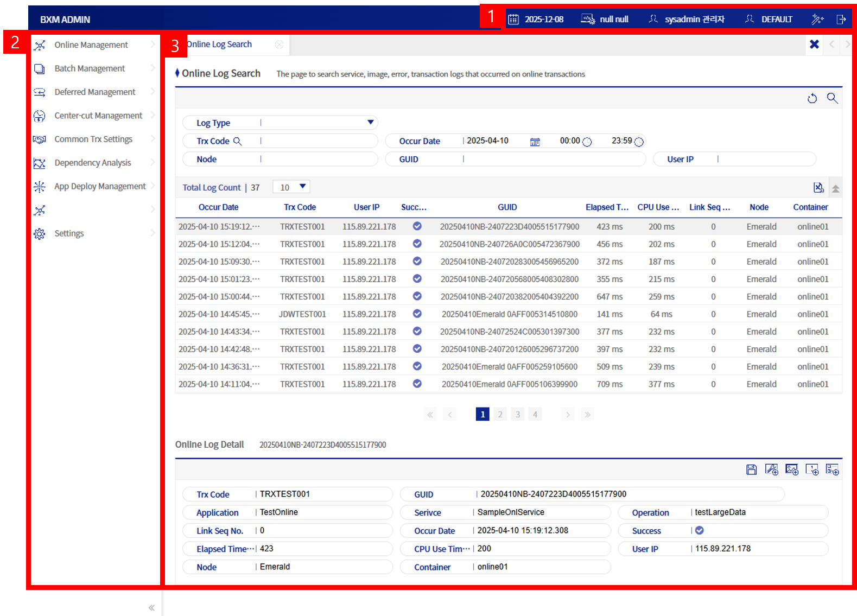Open the Log Type dropdown

click(370, 123)
